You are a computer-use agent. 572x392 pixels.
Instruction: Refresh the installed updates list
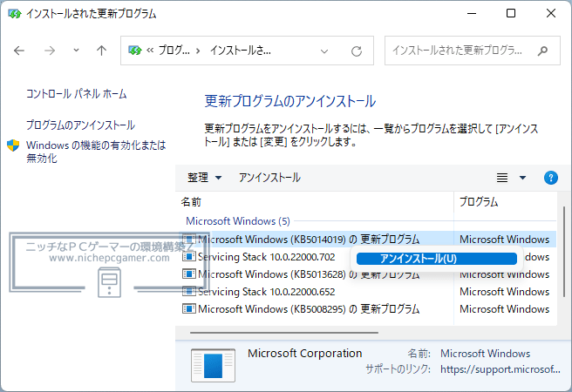357,51
